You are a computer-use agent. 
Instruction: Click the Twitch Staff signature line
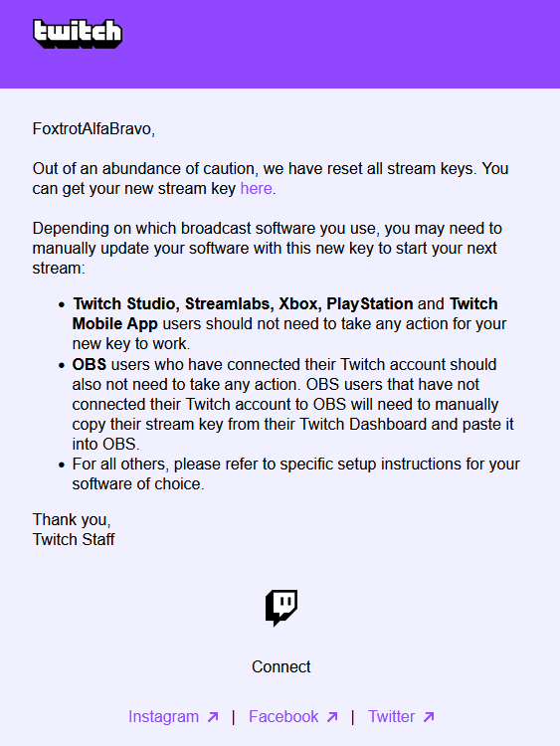[x=74, y=539]
